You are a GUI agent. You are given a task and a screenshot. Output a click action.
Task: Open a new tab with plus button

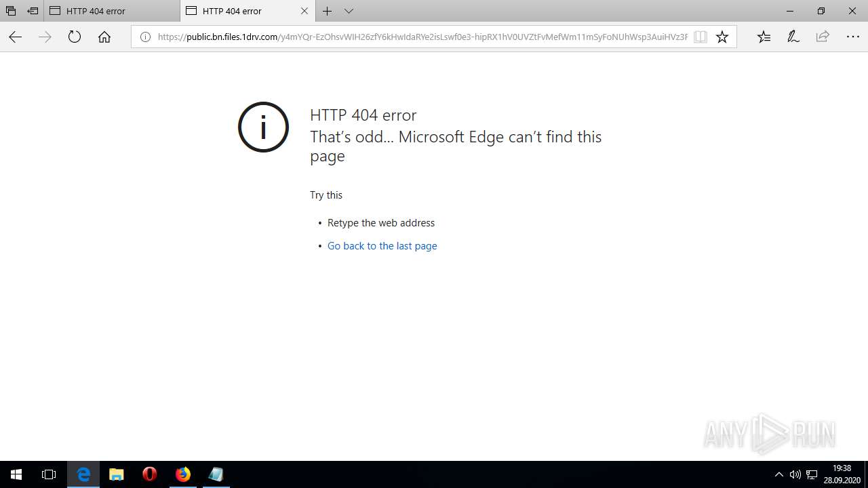tap(328, 11)
